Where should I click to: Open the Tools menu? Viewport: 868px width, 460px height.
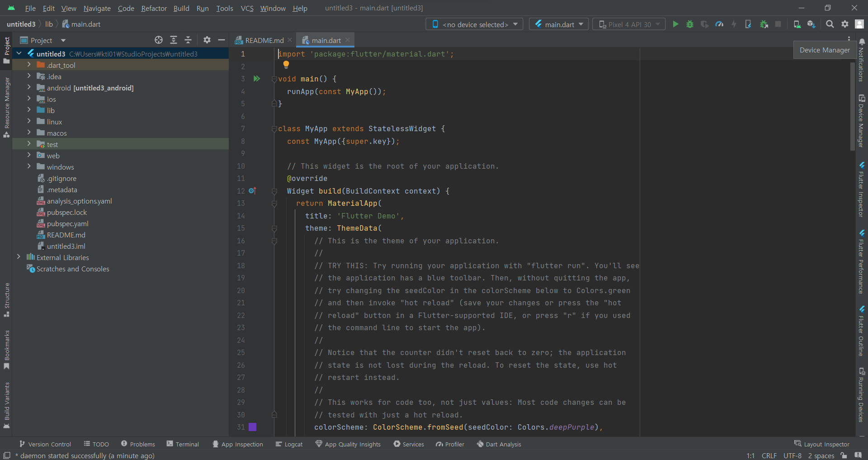click(224, 8)
